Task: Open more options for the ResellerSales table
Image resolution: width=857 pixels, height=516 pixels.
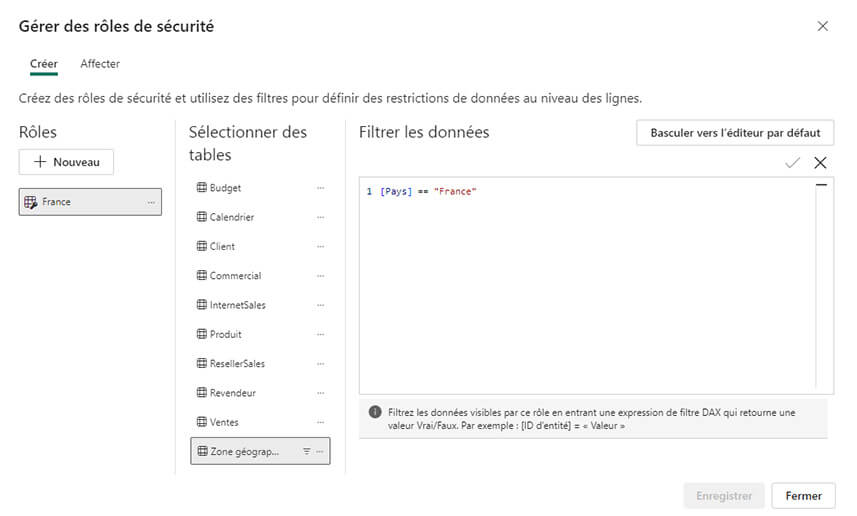Action: [320, 363]
